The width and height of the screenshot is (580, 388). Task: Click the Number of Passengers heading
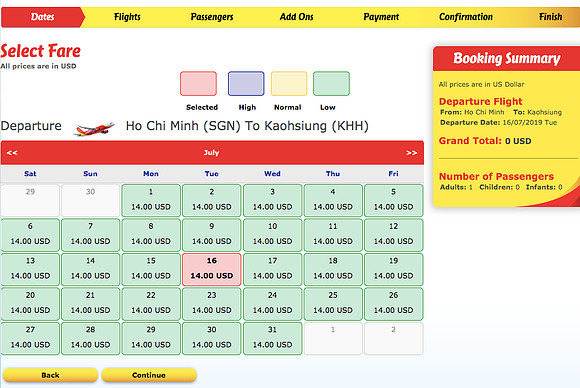pyautogui.click(x=496, y=176)
